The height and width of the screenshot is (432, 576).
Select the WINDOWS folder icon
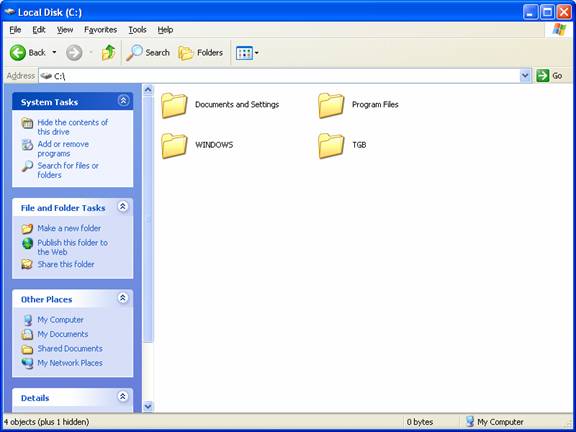click(x=174, y=145)
